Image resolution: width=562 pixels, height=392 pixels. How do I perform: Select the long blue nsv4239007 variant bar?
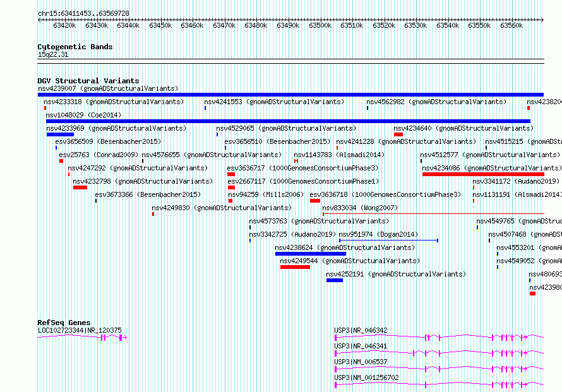click(x=290, y=95)
